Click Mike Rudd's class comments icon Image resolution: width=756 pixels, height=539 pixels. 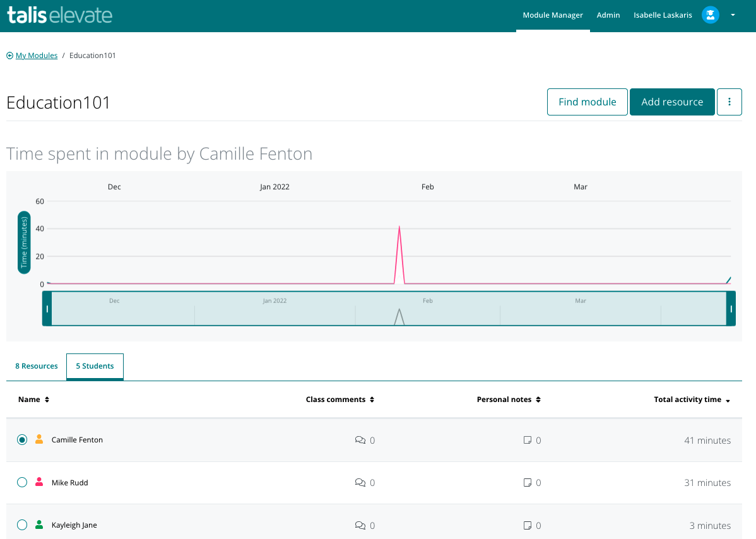point(360,483)
